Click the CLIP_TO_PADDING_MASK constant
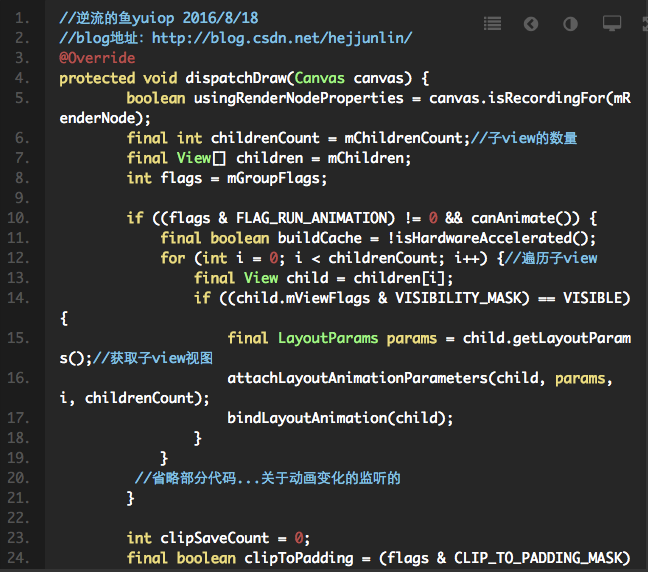 pyautogui.click(x=541, y=557)
